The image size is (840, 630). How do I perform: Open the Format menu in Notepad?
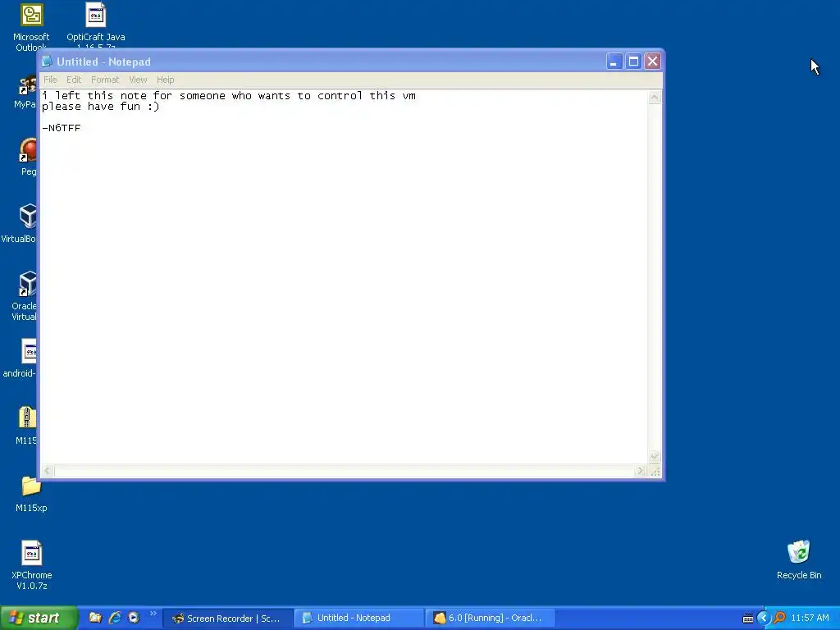click(x=105, y=80)
